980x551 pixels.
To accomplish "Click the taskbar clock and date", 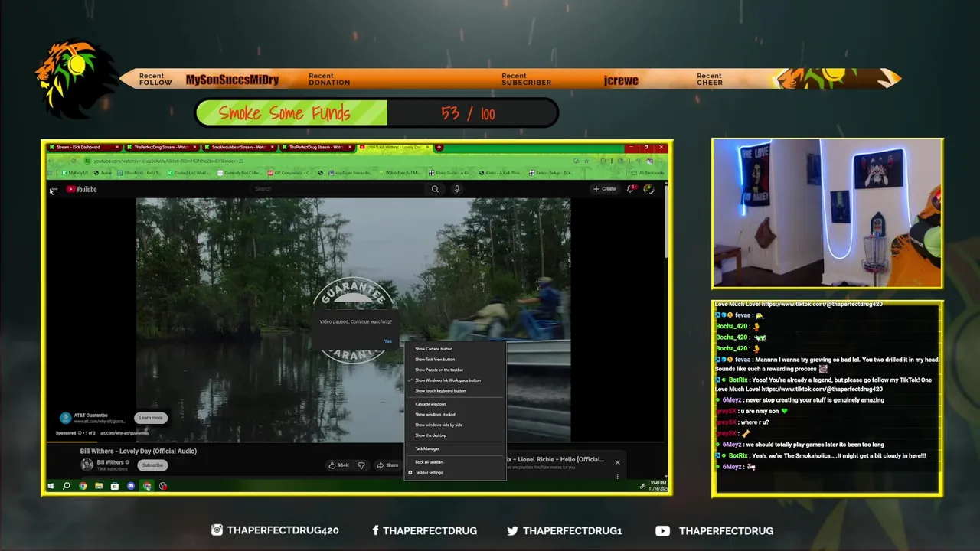I will (658, 486).
